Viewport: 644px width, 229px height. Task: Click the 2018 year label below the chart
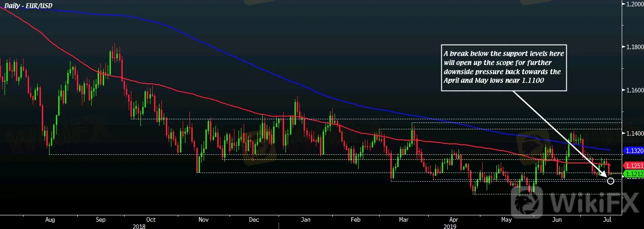point(139,225)
